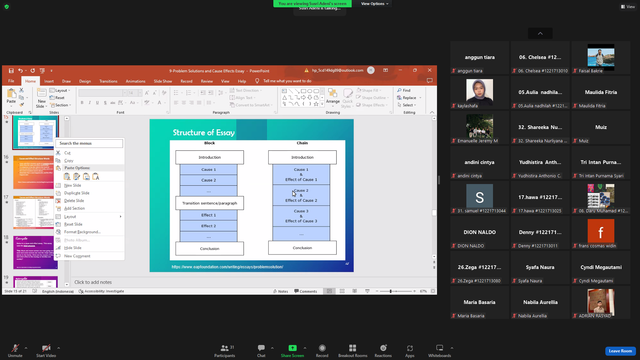
Task: Click the Redo icon in quick access
Action: click(33, 71)
